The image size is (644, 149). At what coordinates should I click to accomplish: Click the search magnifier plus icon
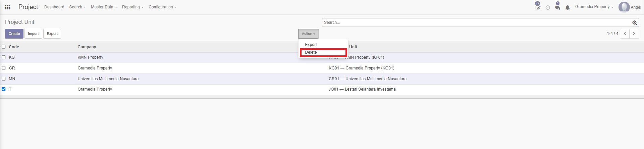(635, 23)
